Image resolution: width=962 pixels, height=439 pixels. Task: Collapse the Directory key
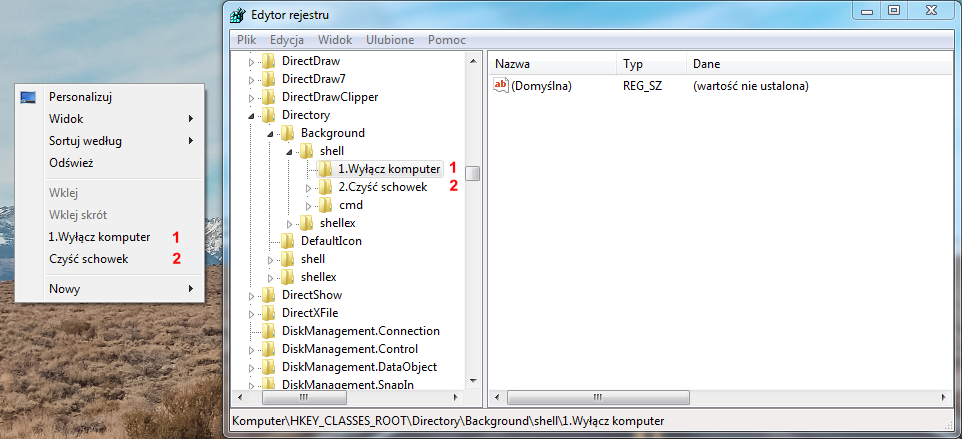(x=251, y=115)
